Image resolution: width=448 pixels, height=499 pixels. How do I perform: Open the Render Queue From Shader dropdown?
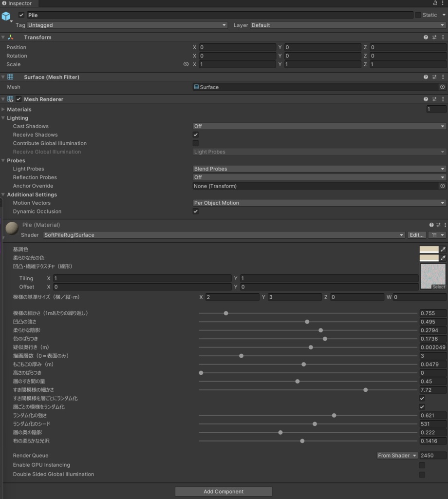point(397,456)
